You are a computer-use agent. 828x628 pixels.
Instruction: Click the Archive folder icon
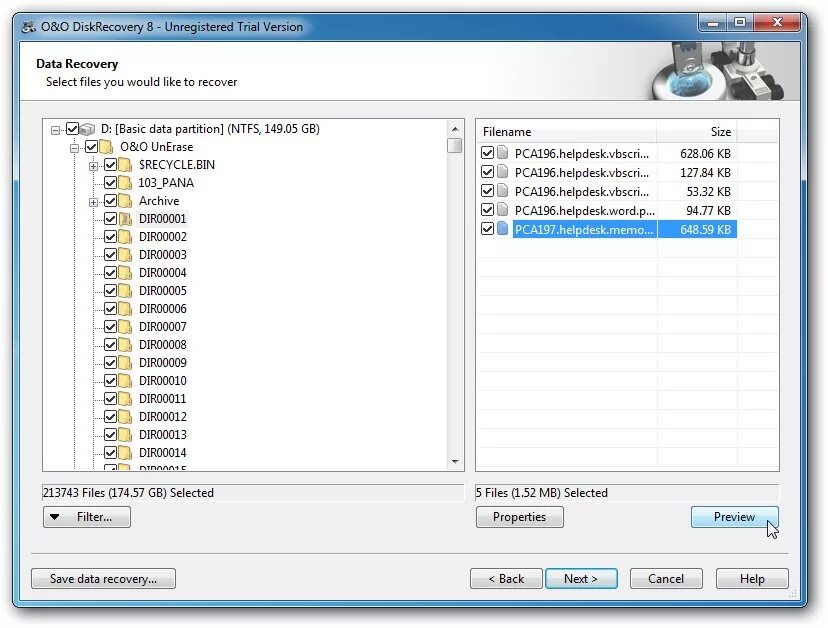coord(125,201)
